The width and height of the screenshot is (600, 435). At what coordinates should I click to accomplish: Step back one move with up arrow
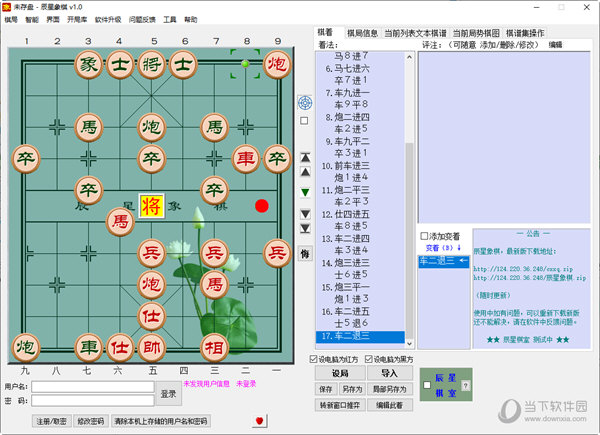click(x=305, y=172)
